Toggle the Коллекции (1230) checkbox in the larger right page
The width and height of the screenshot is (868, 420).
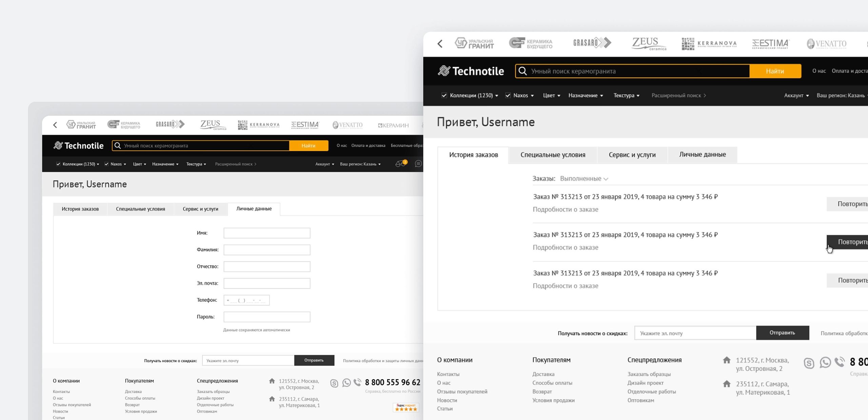pos(444,96)
